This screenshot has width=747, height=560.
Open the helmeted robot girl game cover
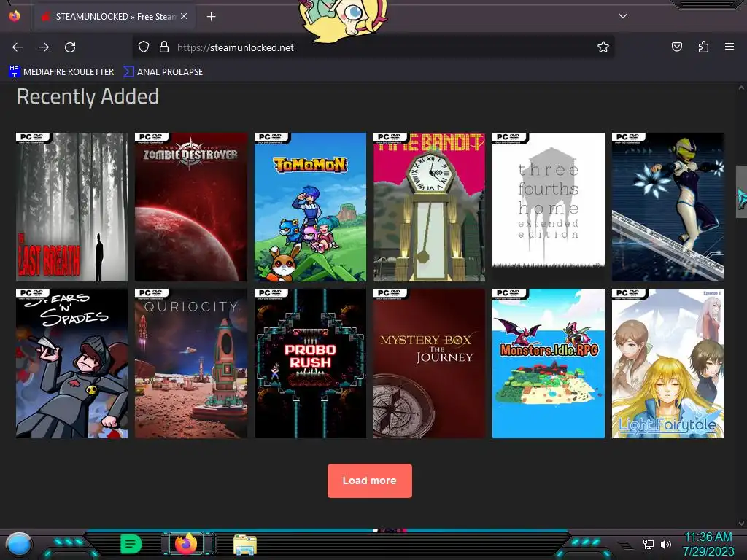[x=667, y=206]
